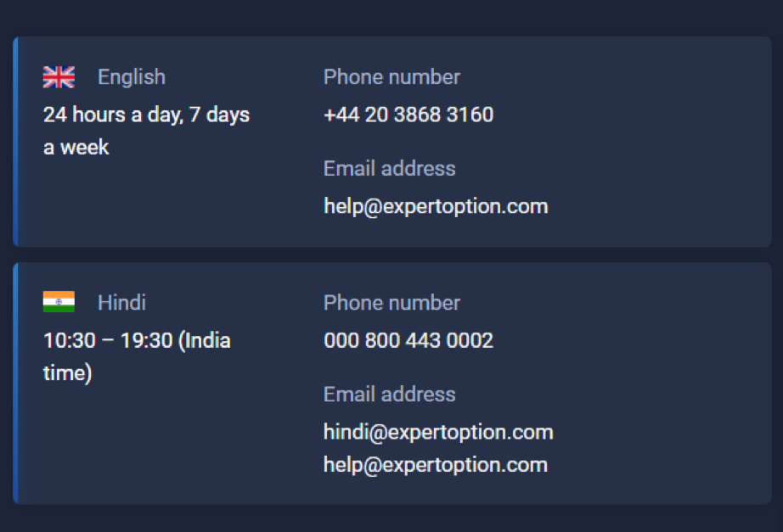Email hindi@expertoption.com address

pyautogui.click(x=438, y=432)
